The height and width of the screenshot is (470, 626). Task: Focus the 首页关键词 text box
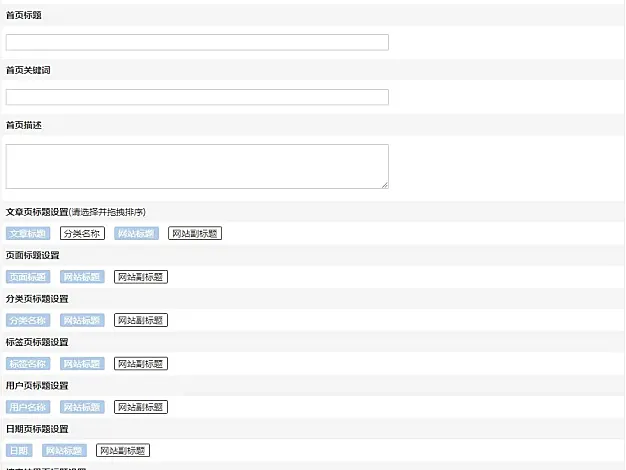197,97
